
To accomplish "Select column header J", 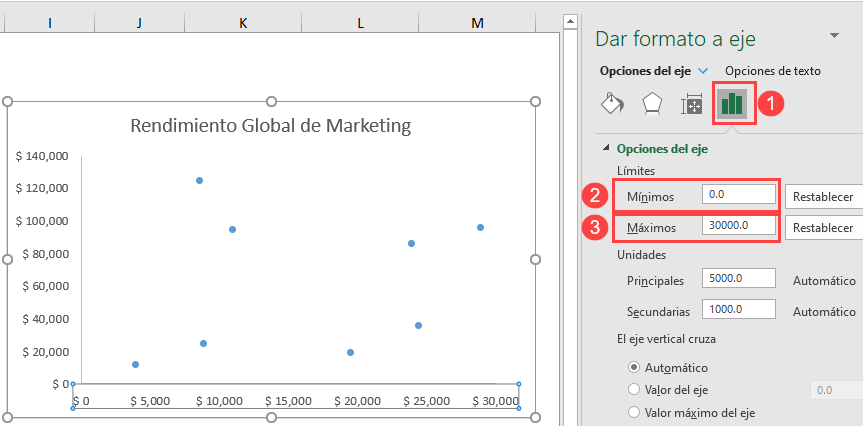I will 139,23.
